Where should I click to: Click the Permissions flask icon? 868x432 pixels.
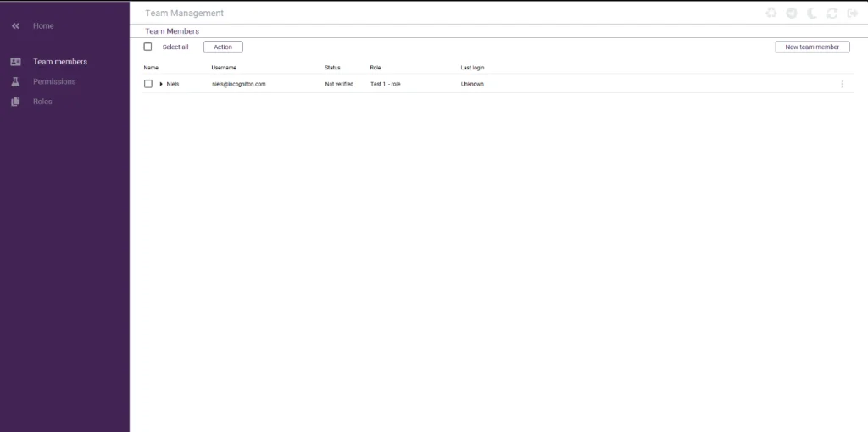[15, 82]
